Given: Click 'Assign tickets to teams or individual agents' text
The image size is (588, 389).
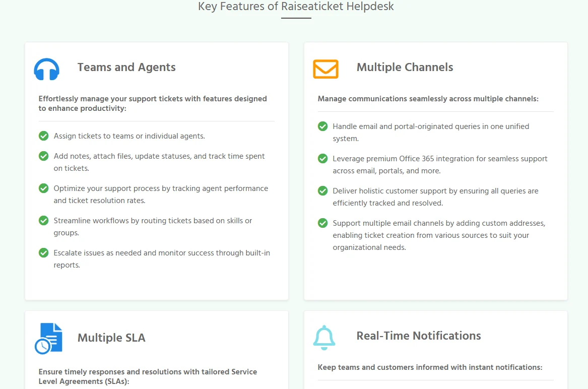Looking at the screenshot, I should (x=129, y=136).
